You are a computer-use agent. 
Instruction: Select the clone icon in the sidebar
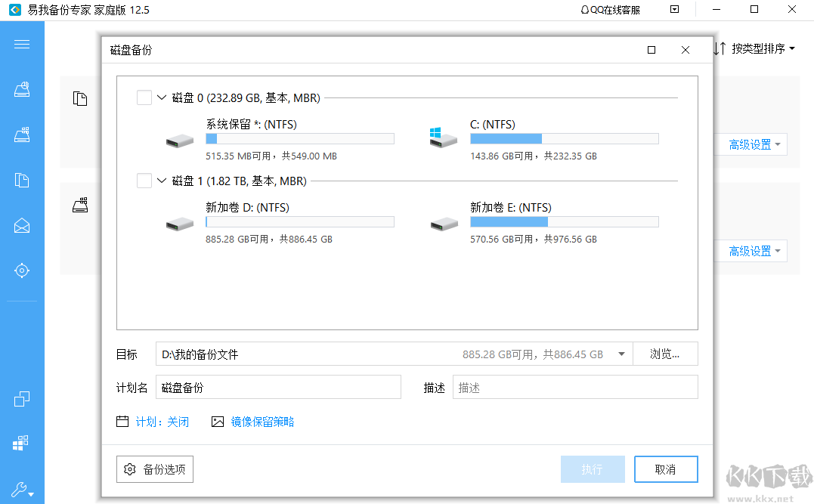(x=22, y=398)
